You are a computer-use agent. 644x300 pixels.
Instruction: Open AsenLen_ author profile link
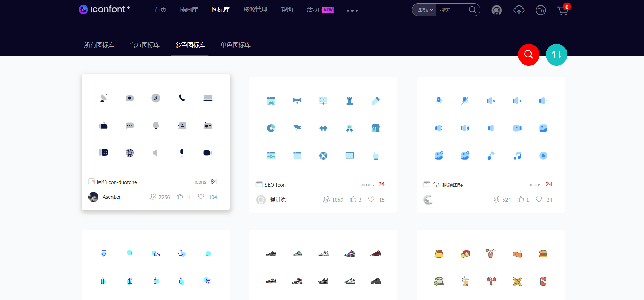(x=113, y=197)
